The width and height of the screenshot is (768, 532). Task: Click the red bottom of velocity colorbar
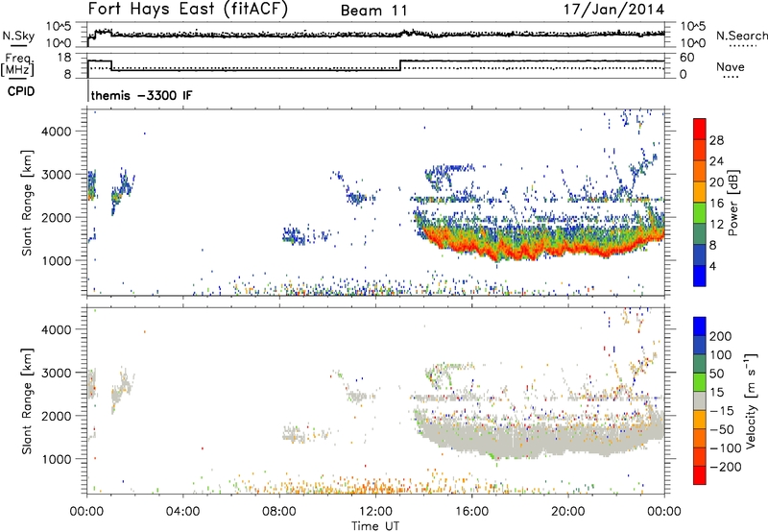click(700, 475)
